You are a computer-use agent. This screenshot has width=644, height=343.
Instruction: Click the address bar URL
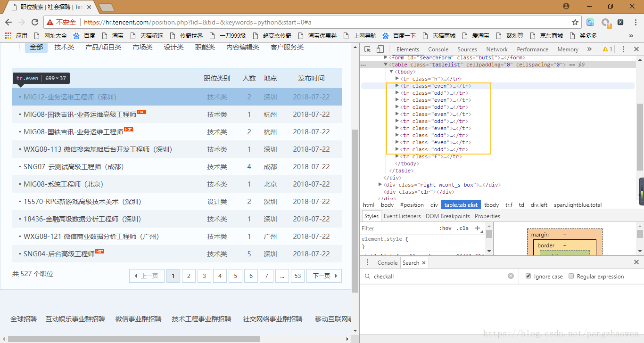point(197,22)
